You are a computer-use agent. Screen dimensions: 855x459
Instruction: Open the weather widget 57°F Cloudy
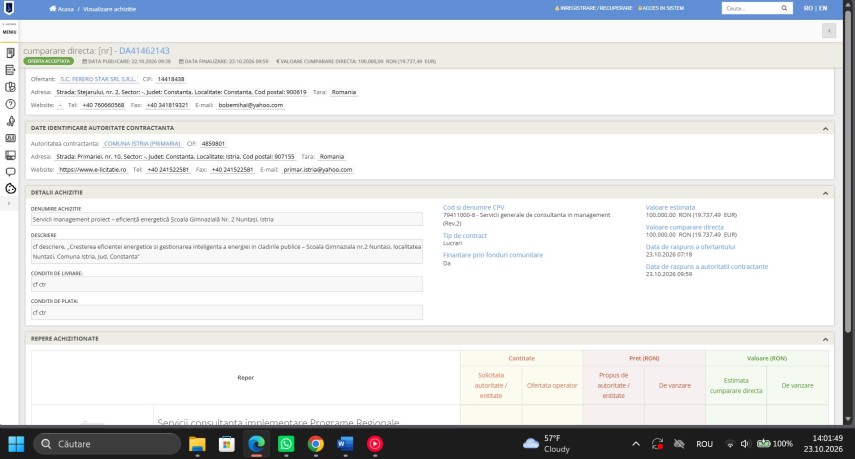[546, 444]
